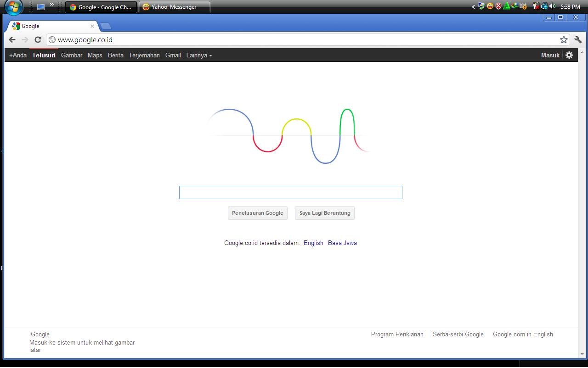Reload the current page
Screen dimensions: 588x368
coord(38,40)
